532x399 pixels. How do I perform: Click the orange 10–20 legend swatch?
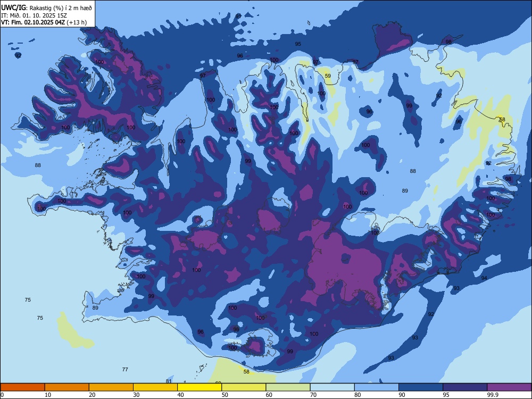67,387
